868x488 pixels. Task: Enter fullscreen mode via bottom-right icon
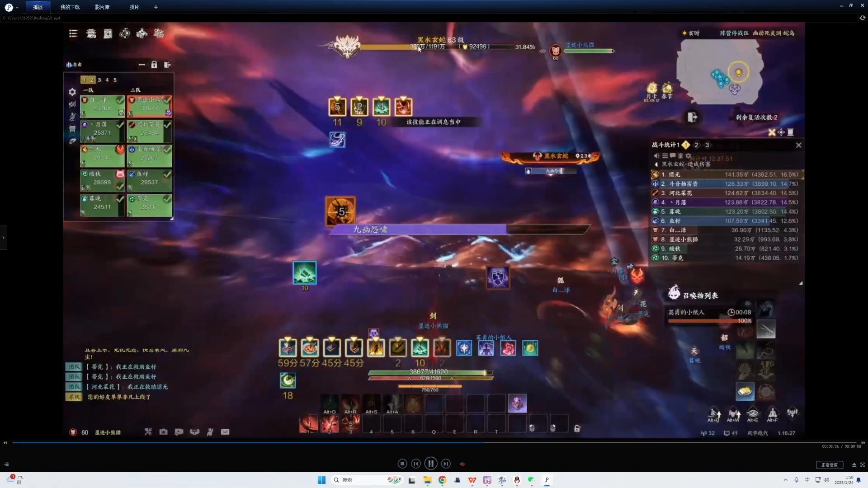(863, 465)
